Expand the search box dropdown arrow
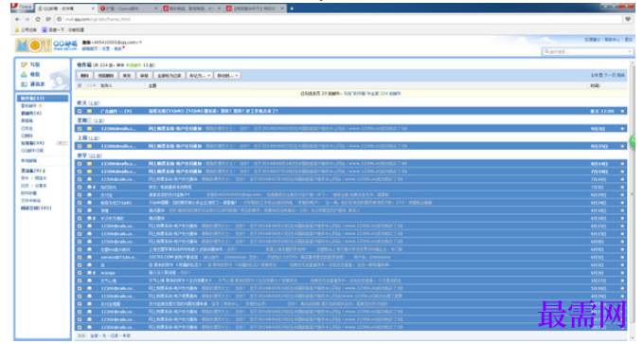This screenshot has width=644, height=344. coord(629,52)
